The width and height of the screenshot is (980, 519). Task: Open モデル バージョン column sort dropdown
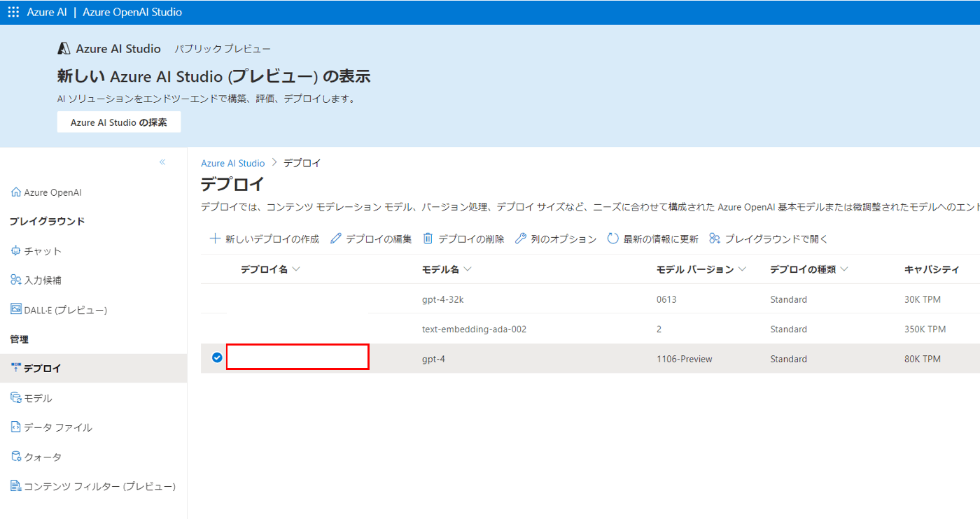(x=742, y=269)
